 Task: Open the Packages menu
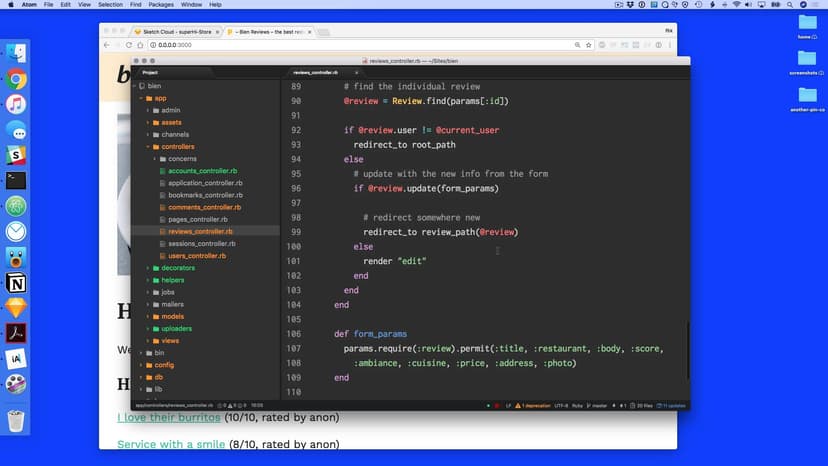tap(160, 5)
